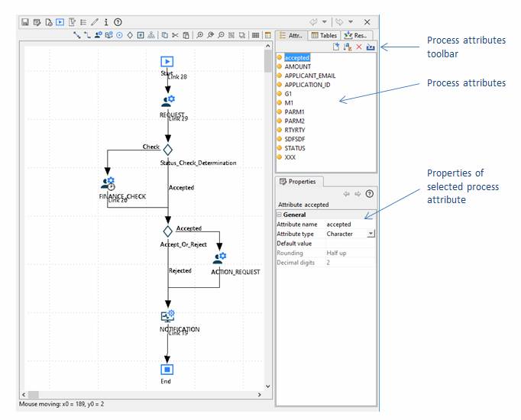The height and width of the screenshot is (420, 521).
Task: Click the help question mark in top toolbar
Action: (118, 22)
